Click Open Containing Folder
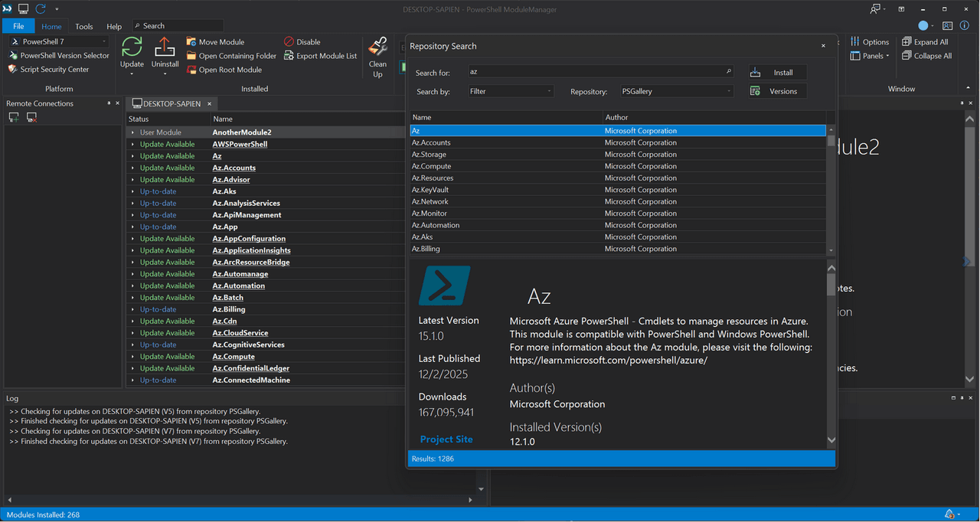The width and height of the screenshot is (980, 522). [x=231, y=56]
